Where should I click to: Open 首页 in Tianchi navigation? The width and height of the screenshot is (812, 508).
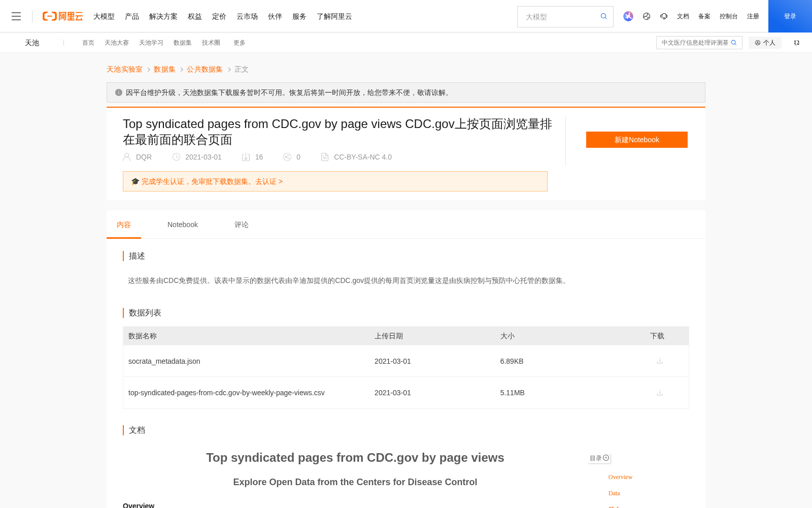(x=88, y=43)
